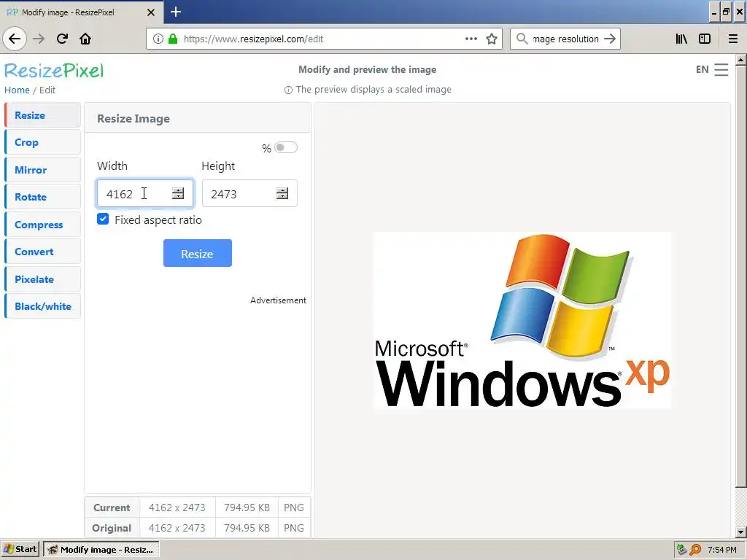
Task: Select the Pixelate sidebar tab
Action: tap(42, 279)
